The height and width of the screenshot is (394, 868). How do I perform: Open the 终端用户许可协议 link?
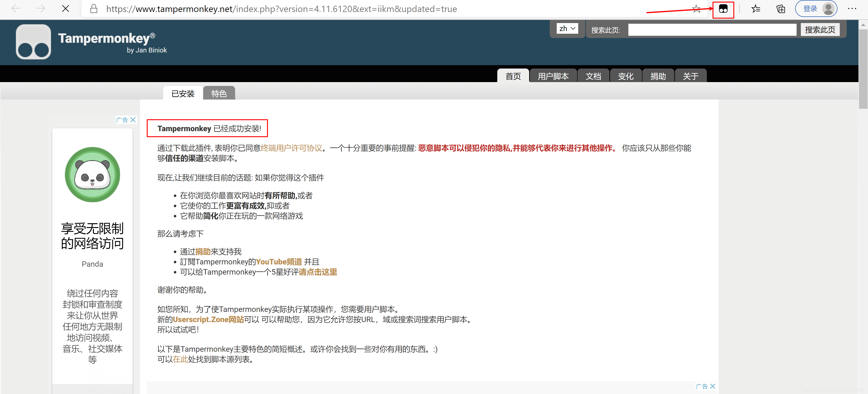[x=291, y=148]
